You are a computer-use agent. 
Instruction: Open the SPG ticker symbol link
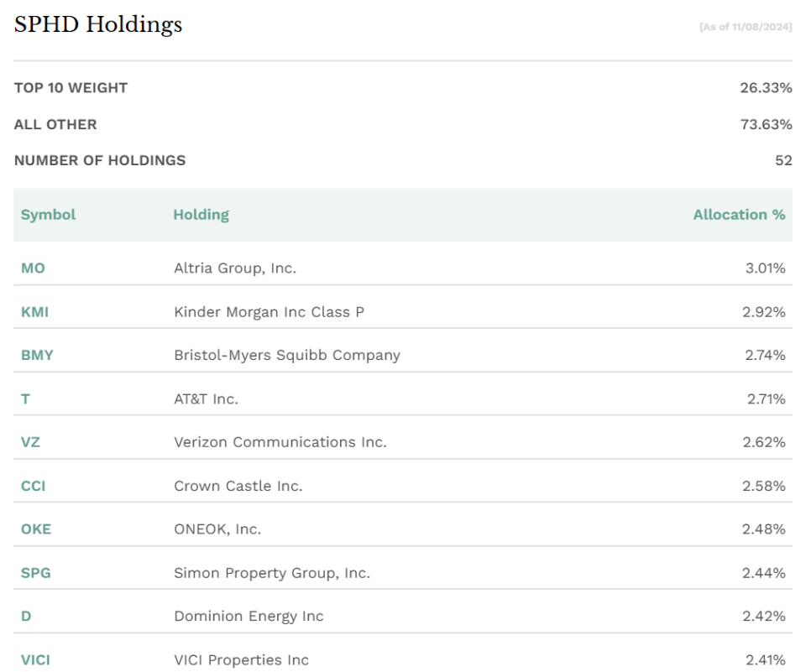tap(36, 573)
